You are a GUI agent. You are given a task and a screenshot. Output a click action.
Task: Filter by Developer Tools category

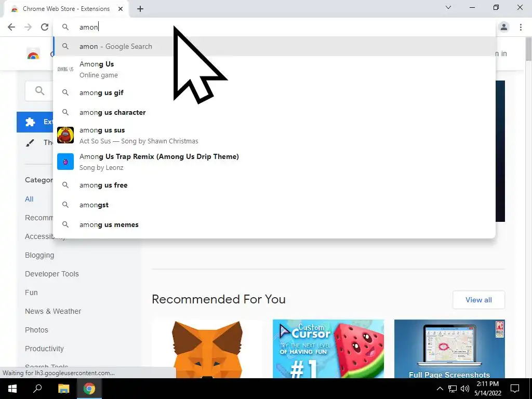point(52,274)
